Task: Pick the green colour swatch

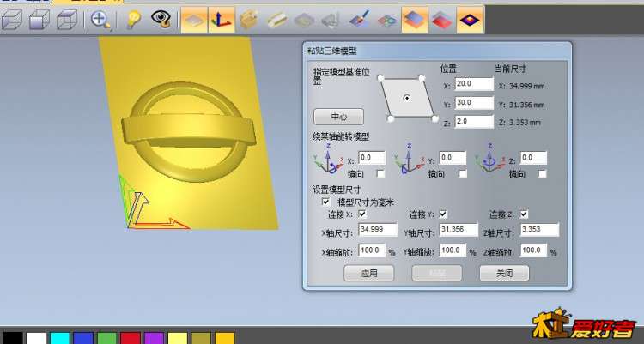Action: click(x=107, y=338)
